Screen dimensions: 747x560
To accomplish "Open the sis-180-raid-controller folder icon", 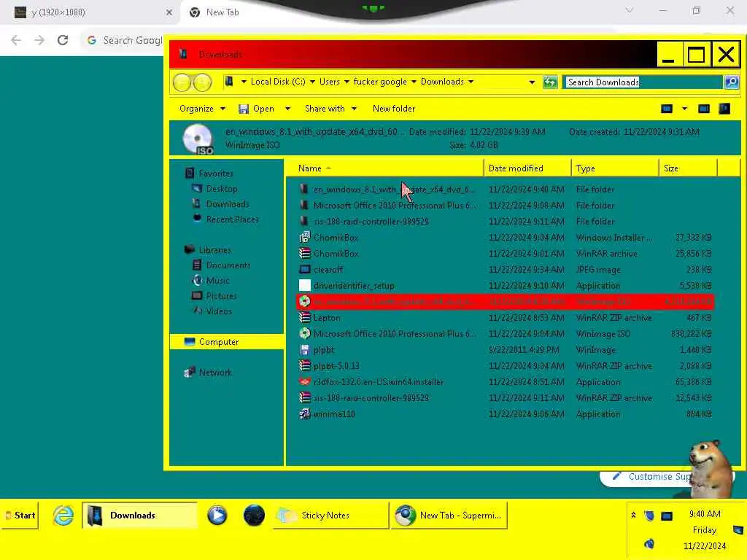I will (304, 221).
